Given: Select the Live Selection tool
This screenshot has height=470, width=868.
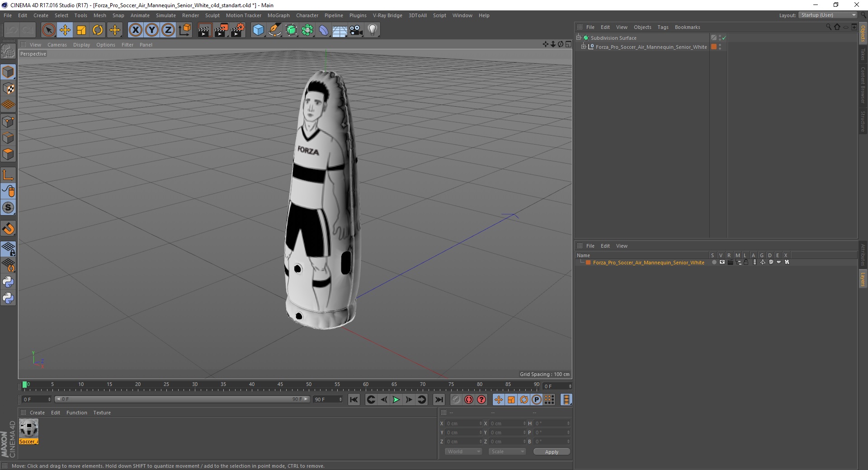Looking at the screenshot, I should pos(48,30).
